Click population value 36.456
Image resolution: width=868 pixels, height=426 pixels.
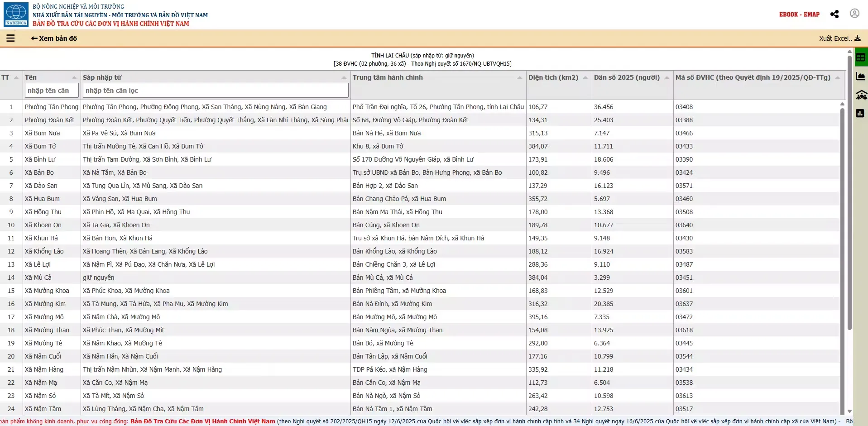(604, 107)
